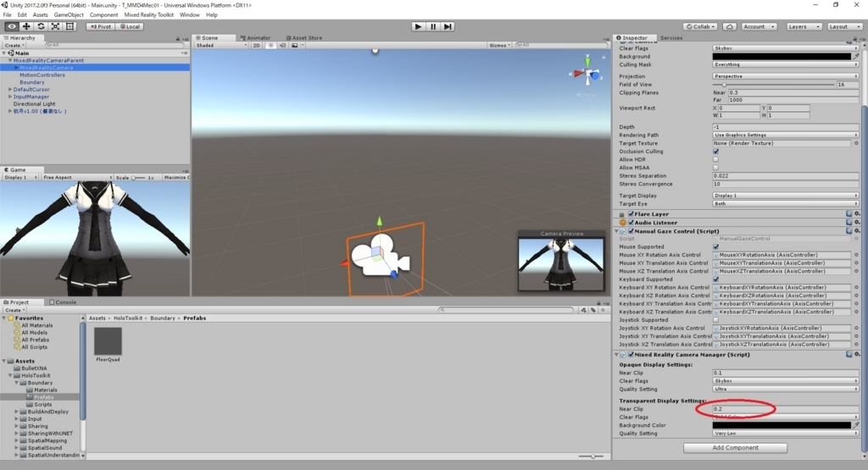Open the Collab button
The image size is (868, 470).
700,26
